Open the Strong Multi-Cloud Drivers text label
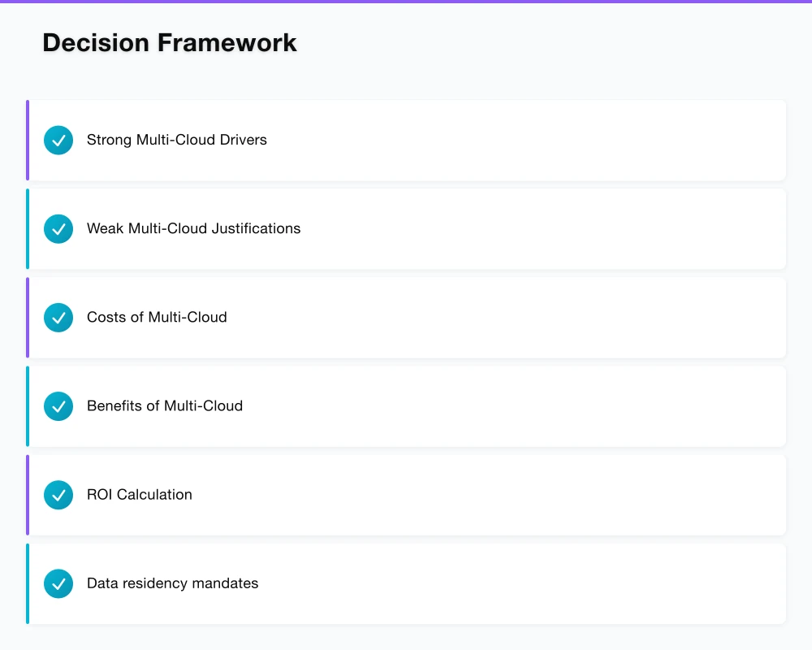 tap(176, 140)
